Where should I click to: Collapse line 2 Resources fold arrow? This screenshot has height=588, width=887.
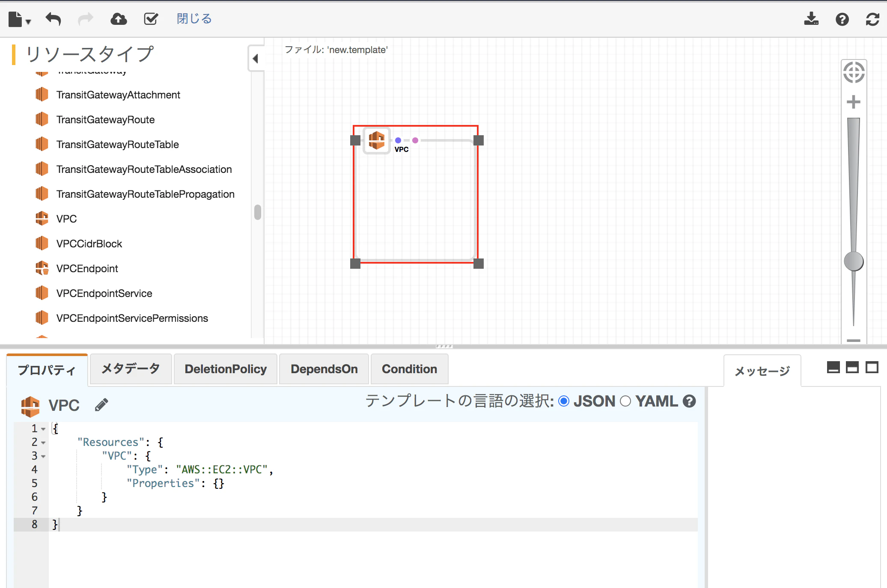coord(43,442)
